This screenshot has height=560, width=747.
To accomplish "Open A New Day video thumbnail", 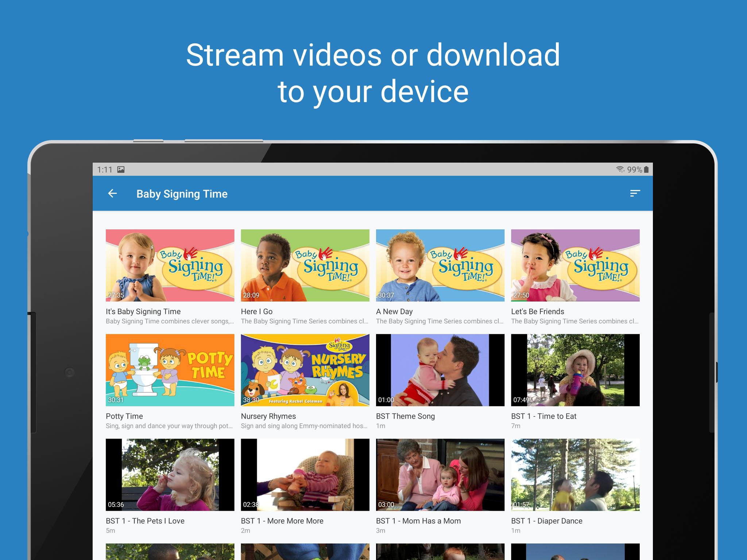I will [440, 265].
